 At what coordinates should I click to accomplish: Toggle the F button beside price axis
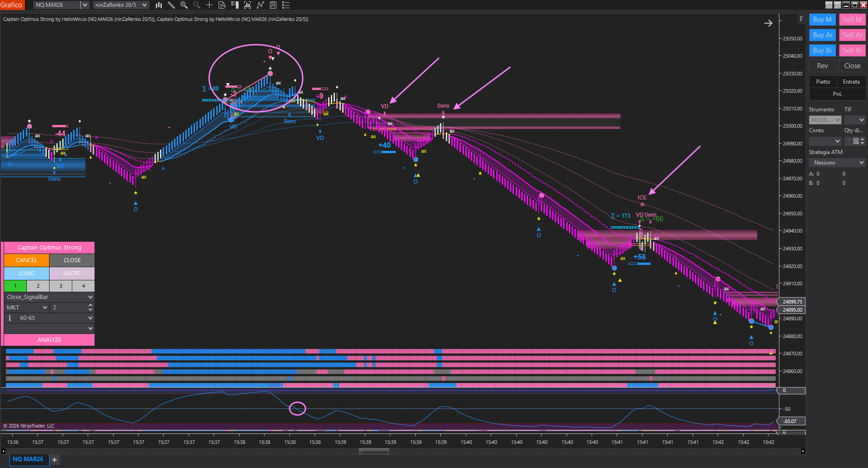pyautogui.click(x=801, y=19)
